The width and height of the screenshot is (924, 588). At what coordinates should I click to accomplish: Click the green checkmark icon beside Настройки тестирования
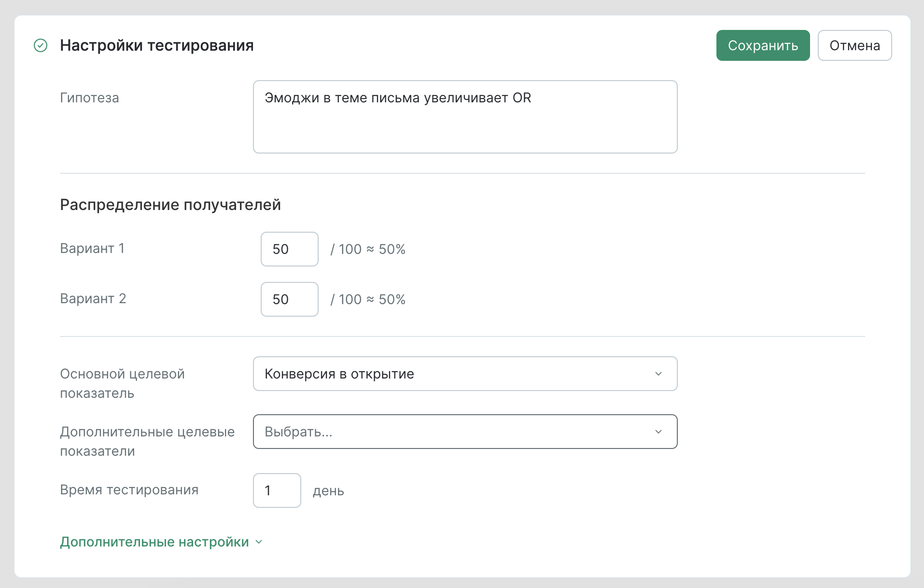click(x=41, y=45)
